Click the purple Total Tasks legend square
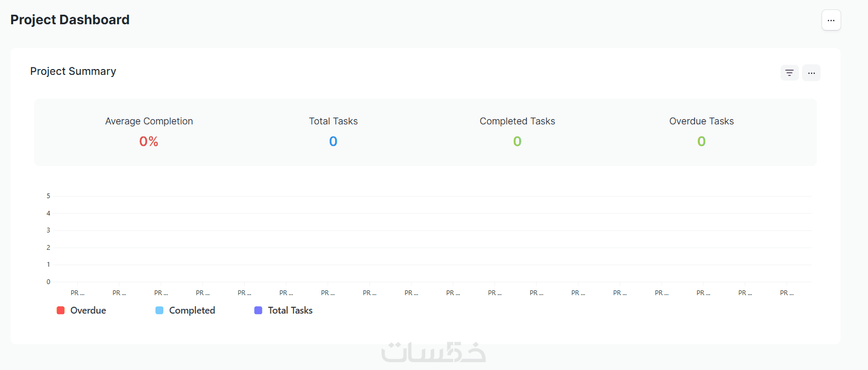 click(258, 310)
